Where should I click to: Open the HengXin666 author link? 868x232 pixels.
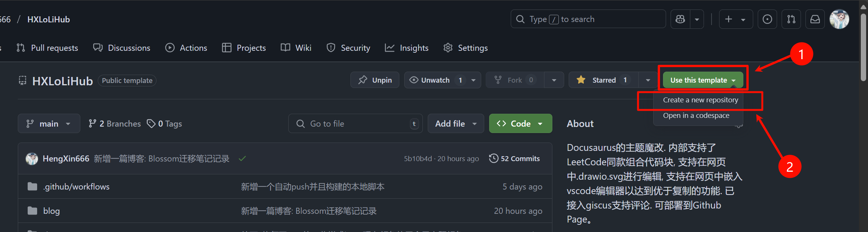point(66,158)
